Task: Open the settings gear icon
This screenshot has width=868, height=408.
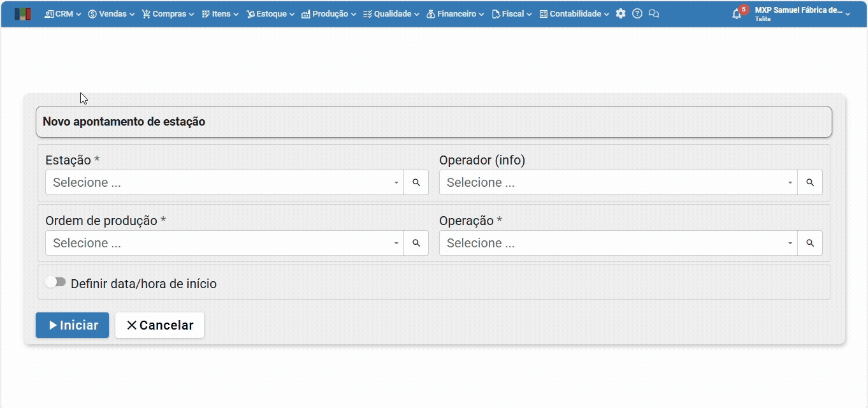Action: coord(621,13)
